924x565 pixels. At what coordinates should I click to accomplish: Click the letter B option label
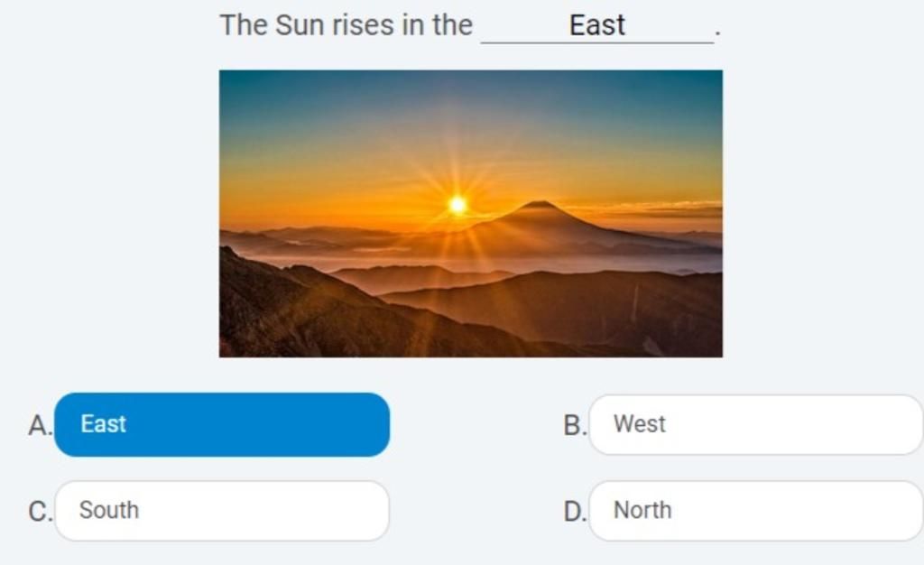click(x=575, y=425)
